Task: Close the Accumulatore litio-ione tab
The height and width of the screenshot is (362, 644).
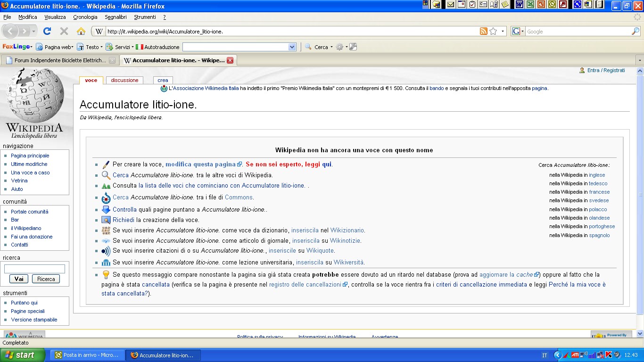Action: (230, 60)
